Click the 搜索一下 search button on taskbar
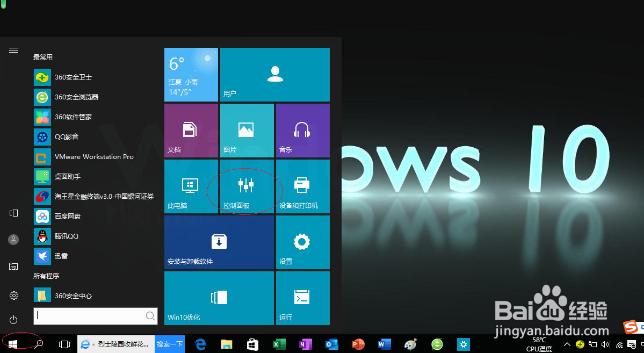 coord(170,344)
